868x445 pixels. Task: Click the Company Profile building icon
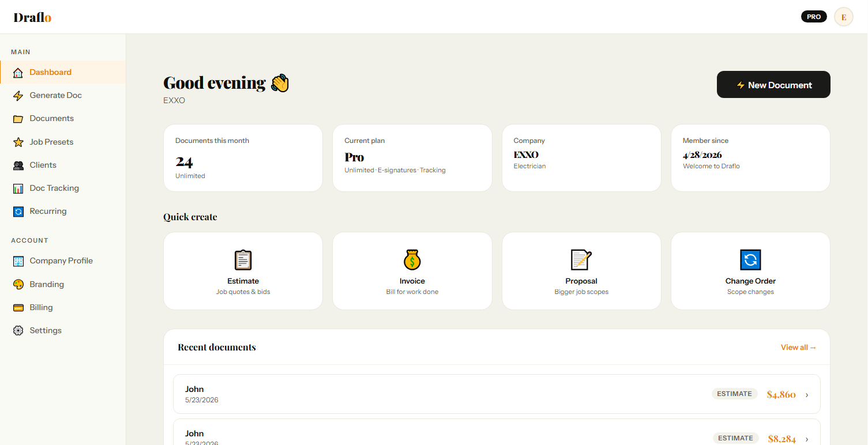18,261
